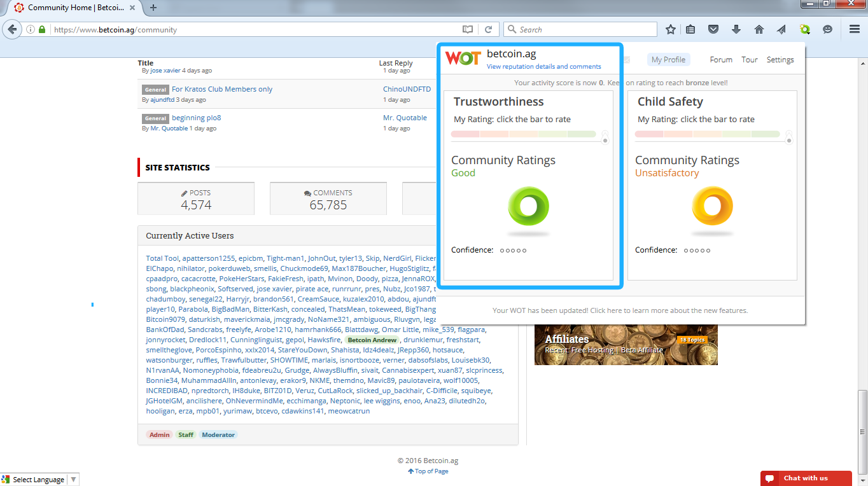The height and width of the screenshot is (486, 868).
Task: Open the 'meowcatrun' user profile
Action: [x=349, y=411]
